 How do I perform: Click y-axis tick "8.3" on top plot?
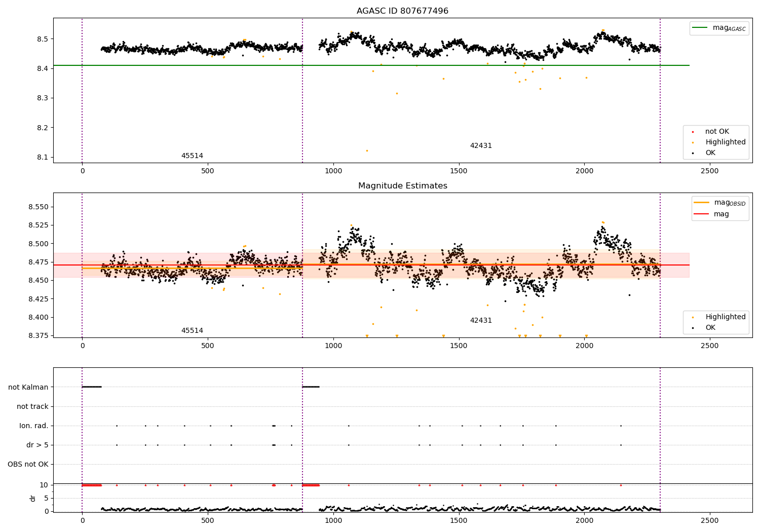pos(43,98)
